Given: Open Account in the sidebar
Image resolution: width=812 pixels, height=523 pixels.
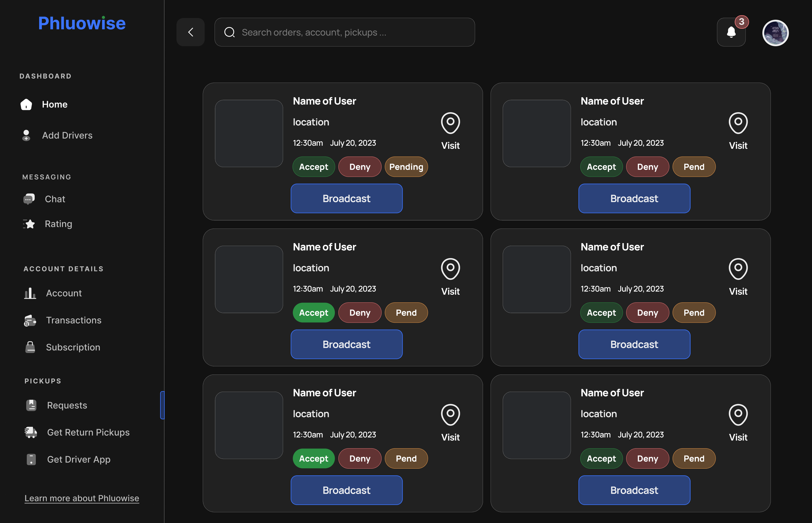Looking at the screenshot, I should [64, 293].
